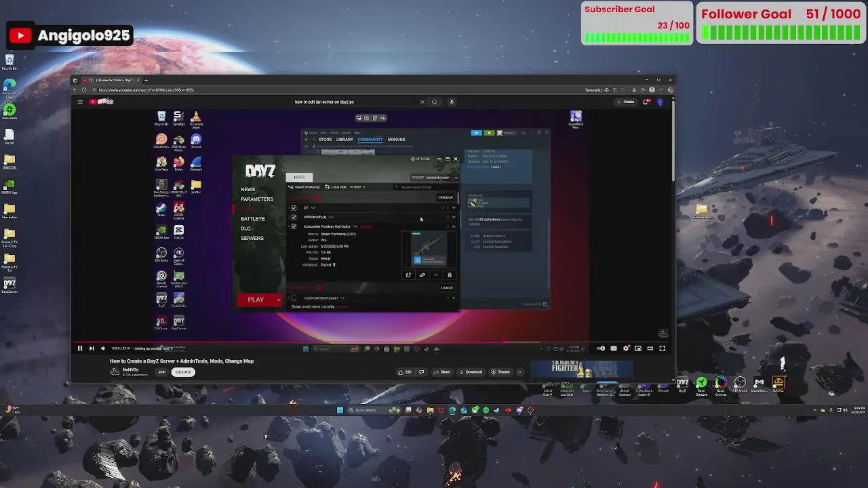
Task: Open YouTube hamburger guide menu
Action: (x=80, y=102)
